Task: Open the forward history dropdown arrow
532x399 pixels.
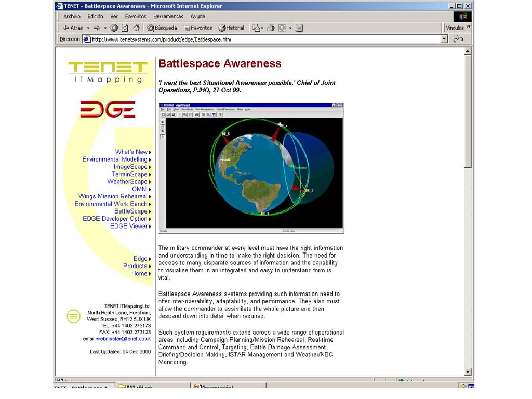Action: (x=105, y=28)
